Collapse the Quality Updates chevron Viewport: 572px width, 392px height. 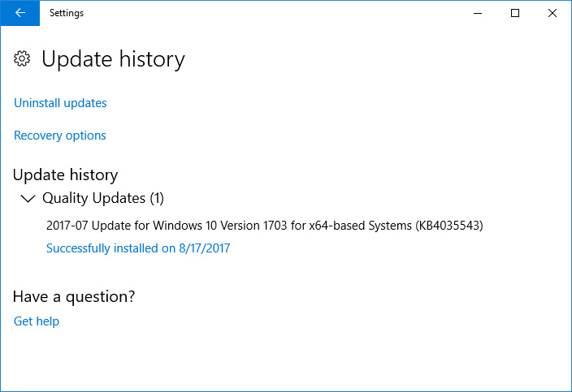(x=28, y=199)
